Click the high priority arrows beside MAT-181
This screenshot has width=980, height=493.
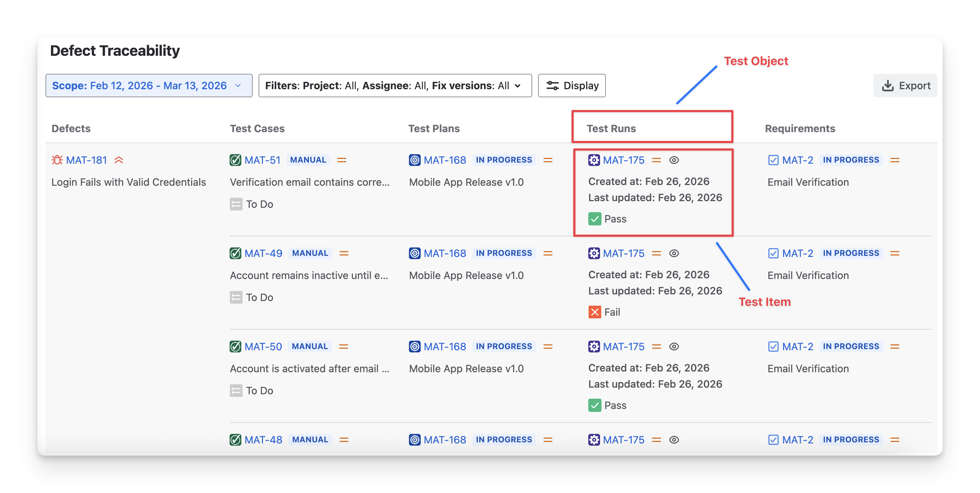coord(119,160)
